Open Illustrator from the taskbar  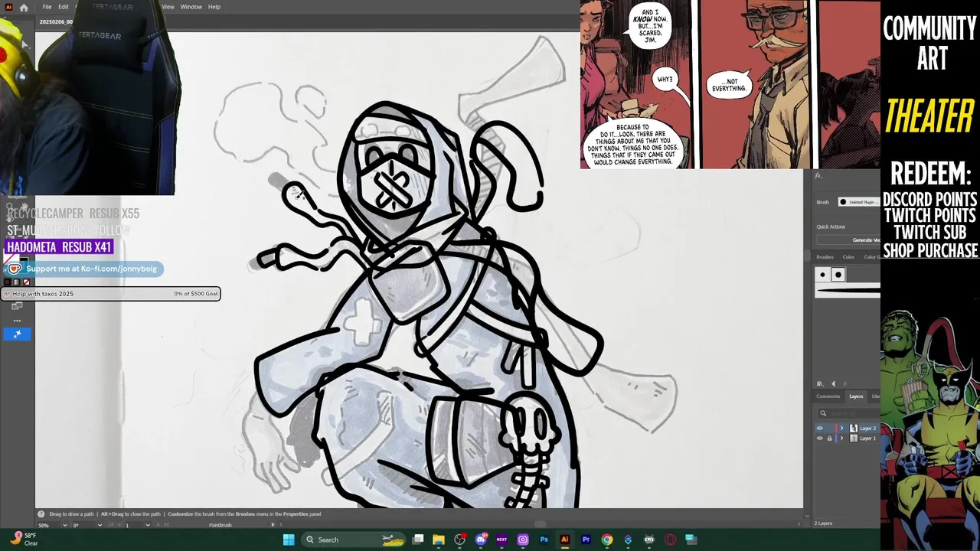pyautogui.click(x=564, y=540)
